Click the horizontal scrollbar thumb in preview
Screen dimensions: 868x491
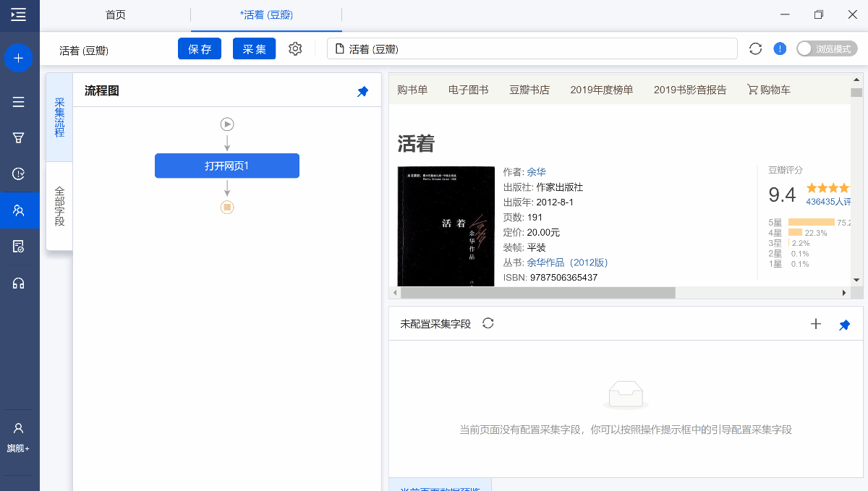point(537,293)
